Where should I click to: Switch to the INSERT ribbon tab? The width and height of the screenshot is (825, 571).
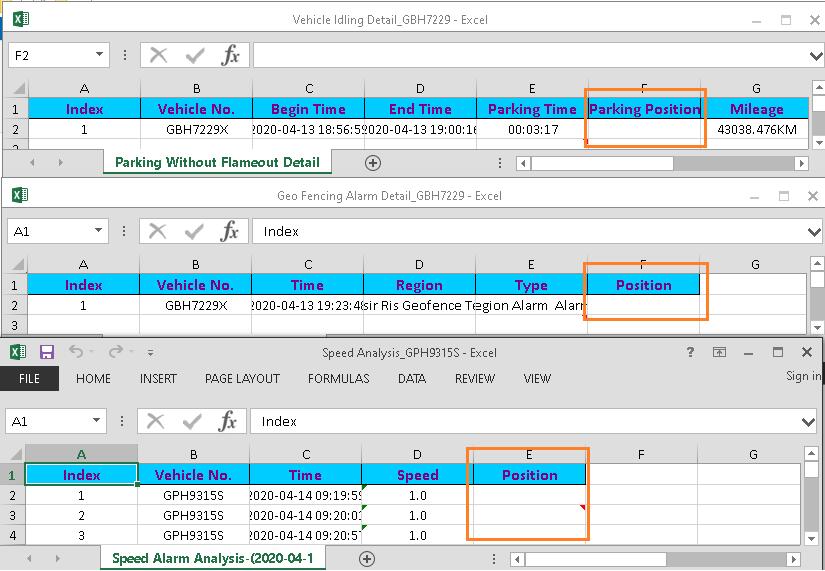pos(158,378)
